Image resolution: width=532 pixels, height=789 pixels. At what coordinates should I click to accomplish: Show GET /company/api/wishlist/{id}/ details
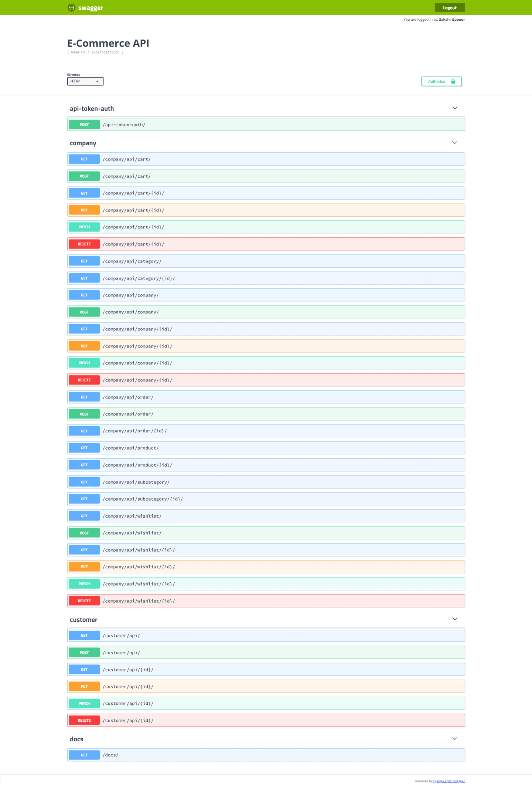point(266,550)
